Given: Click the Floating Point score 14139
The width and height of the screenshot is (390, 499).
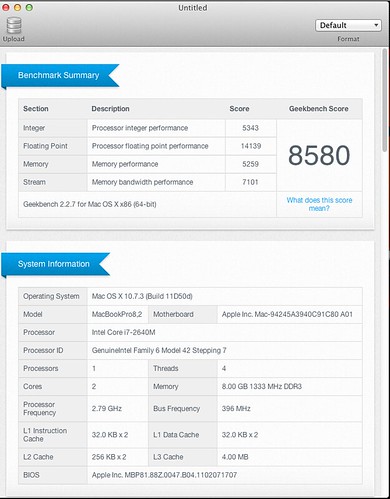Looking at the screenshot, I should (x=251, y=146).
